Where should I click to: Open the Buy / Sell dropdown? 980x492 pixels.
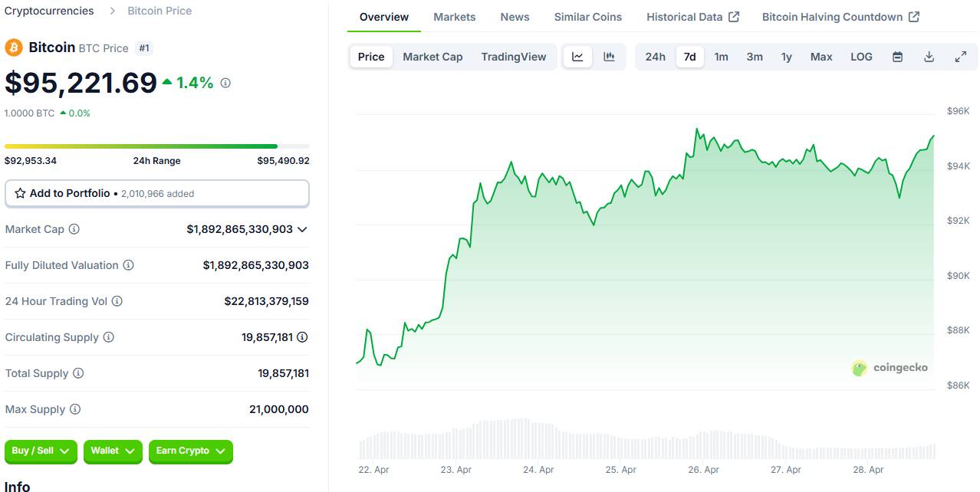pyautogui.click(x=41, y=451)
